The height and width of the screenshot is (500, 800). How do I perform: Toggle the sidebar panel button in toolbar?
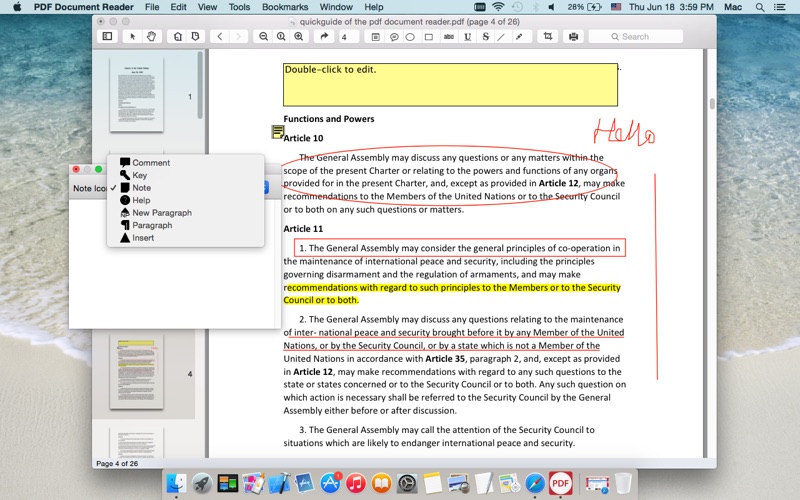(107, 36)
